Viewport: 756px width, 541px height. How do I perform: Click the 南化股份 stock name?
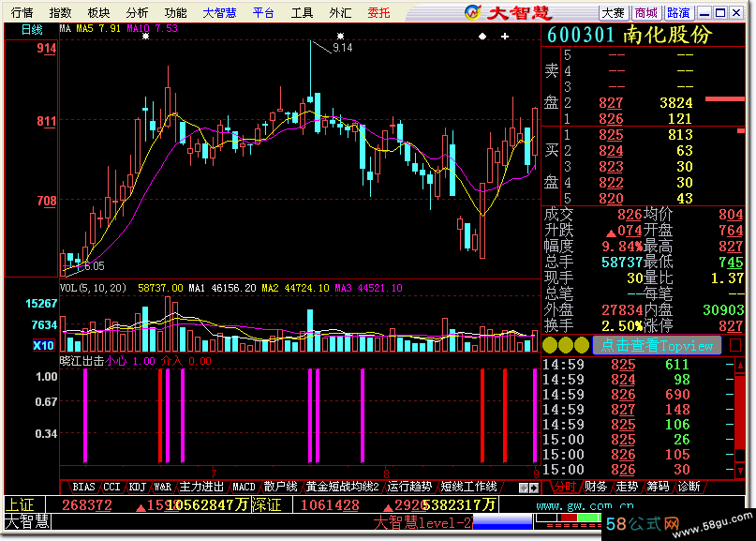[667, 35]
